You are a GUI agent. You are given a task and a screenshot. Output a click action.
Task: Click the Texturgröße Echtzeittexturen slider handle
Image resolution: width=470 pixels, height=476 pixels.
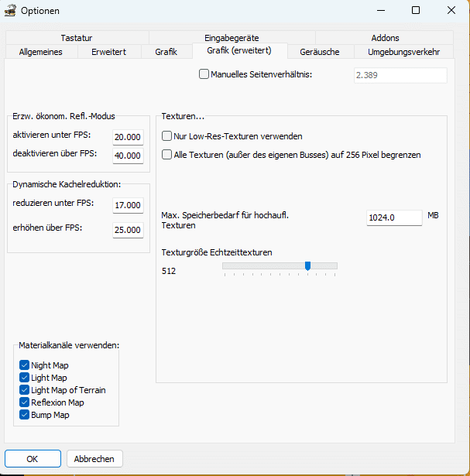click(x=307, y=266)
